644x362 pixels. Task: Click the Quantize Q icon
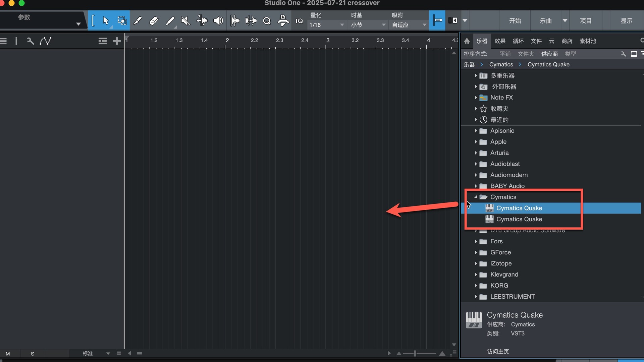pos(267,21)
